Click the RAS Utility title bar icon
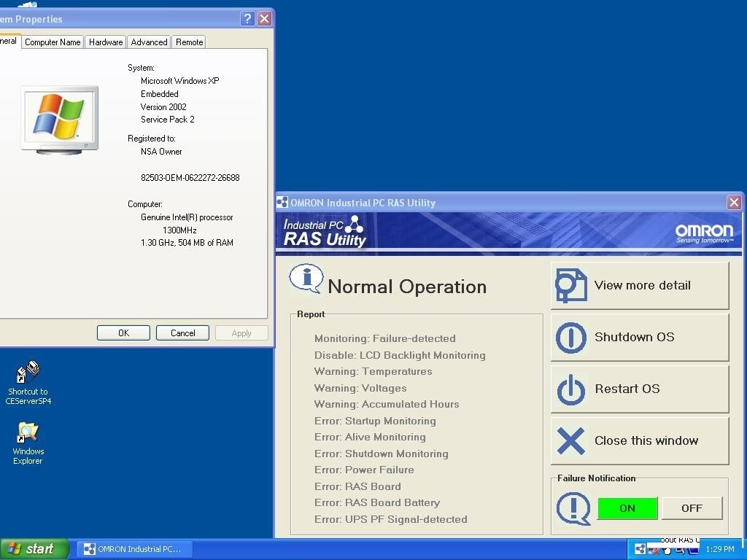The width and height of the screenshot is (747, 560). (x=282, y=203)
